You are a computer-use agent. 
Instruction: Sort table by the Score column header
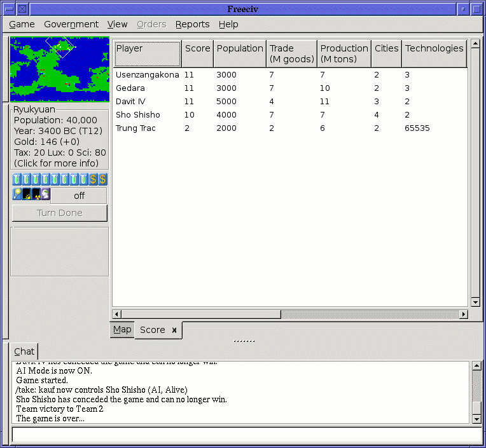tap(198, 54)
